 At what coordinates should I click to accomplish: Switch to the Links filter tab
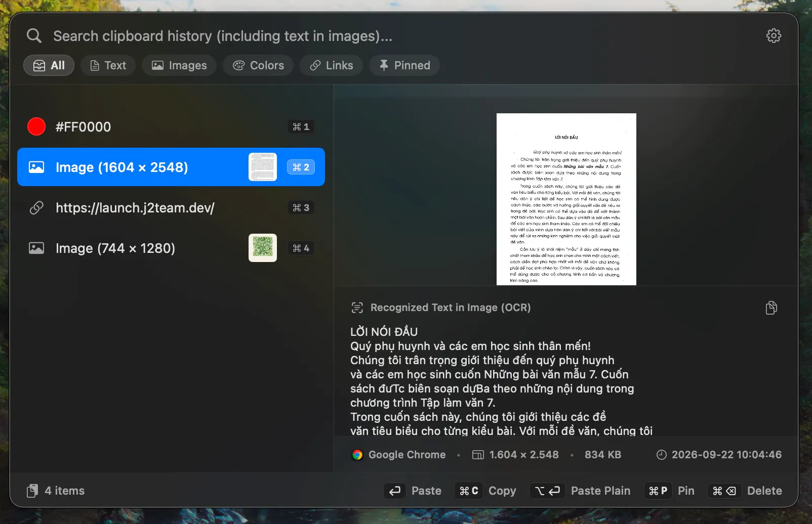click(x=332, y=65)
